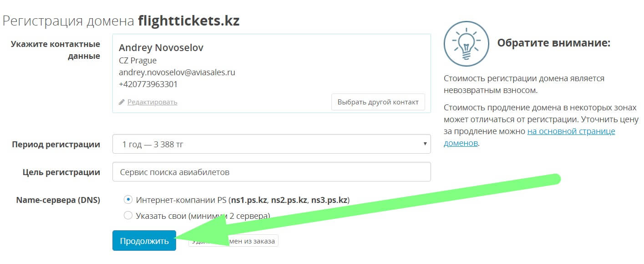644x264 pixels.
Task: Choose the Указать свои servers radio option
Action: [x=128, y=215]
